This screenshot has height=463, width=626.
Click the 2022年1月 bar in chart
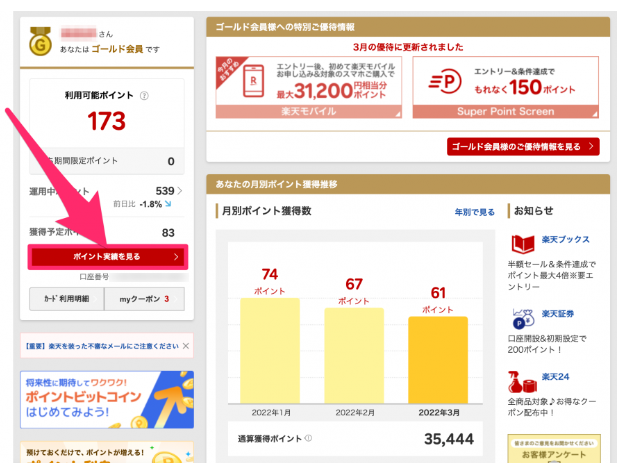click(x=270, y=350)
